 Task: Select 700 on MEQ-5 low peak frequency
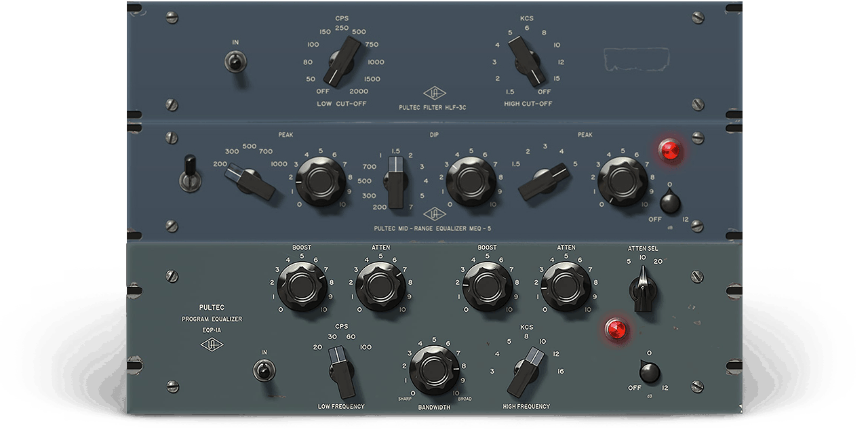point(266,151)
